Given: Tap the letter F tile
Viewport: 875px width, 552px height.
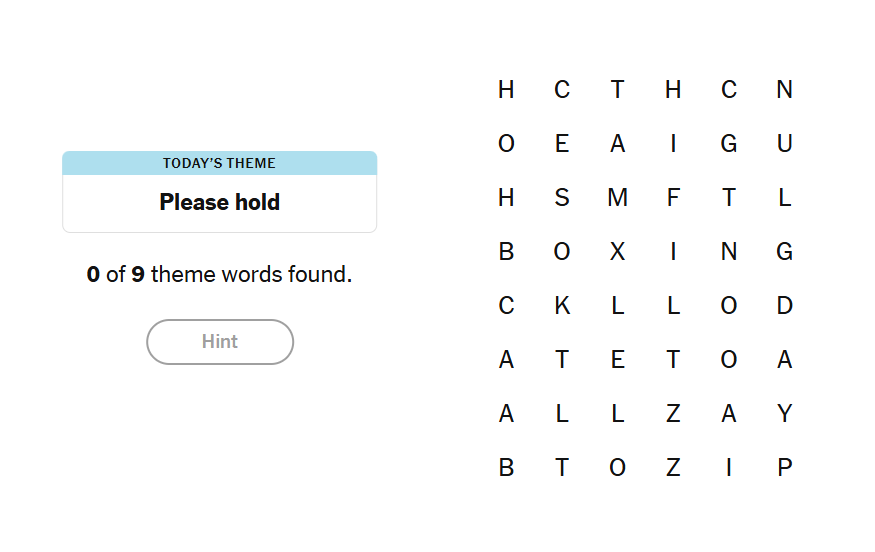Looking at the screenshot, I should (x=673, y=198).
